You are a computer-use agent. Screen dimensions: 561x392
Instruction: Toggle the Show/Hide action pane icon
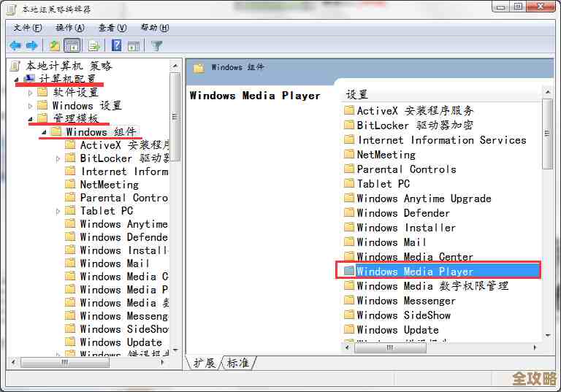[x=134, y=46]
